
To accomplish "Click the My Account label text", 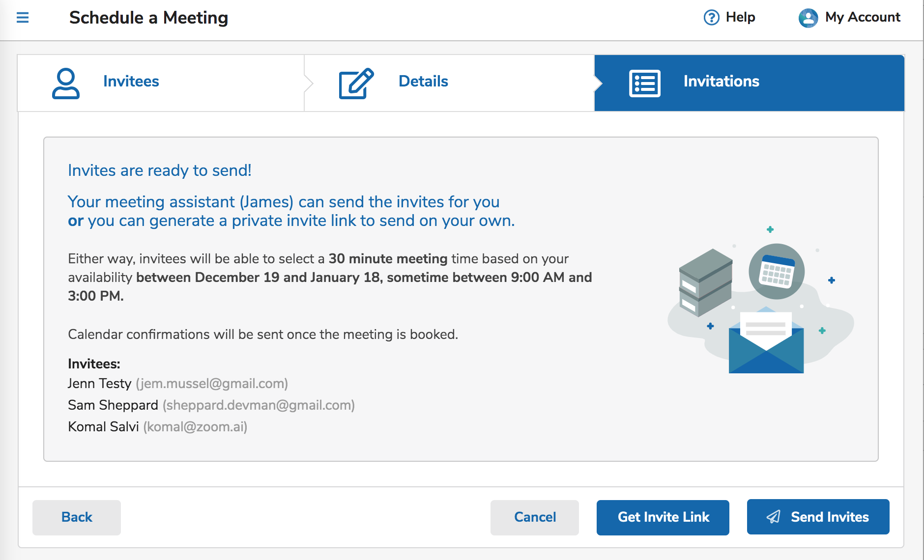I will (x=863, y=17).
